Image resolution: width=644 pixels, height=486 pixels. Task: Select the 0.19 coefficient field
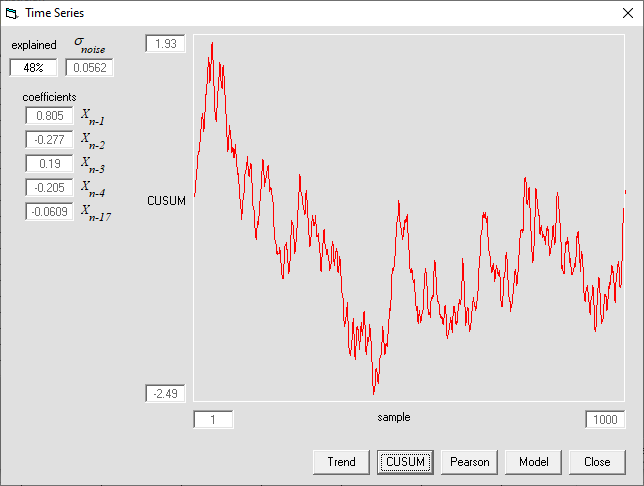click(50, 164)
